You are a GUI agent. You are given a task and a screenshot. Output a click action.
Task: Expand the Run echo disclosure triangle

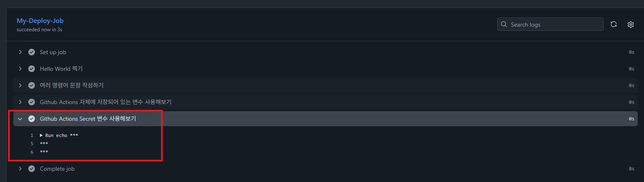point(42,135)
